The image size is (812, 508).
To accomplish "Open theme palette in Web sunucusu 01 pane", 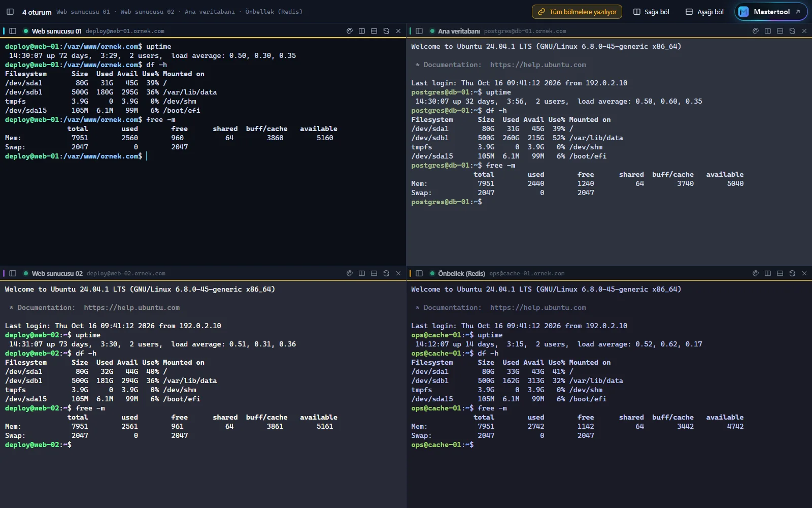I will (x=350, y=31).
